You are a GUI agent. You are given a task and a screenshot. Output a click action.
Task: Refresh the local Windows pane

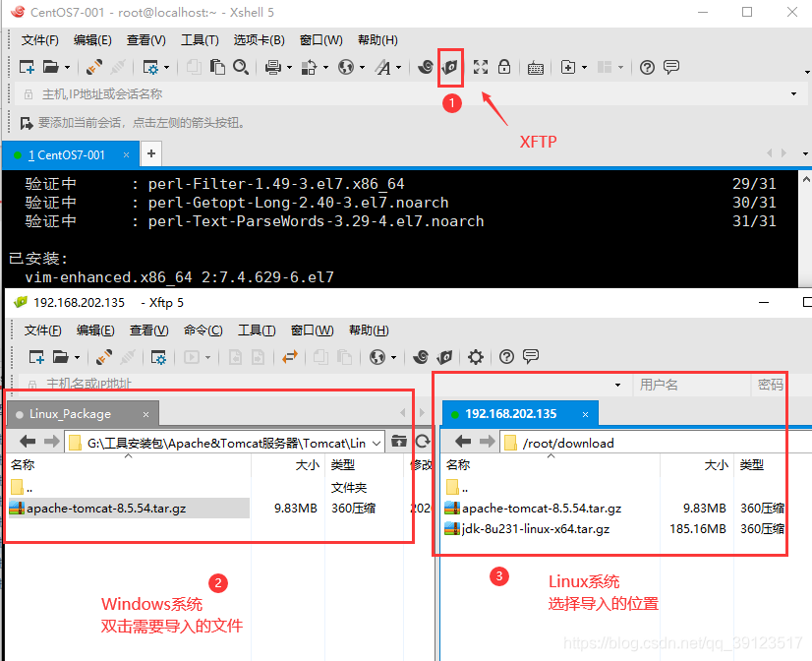423,442
